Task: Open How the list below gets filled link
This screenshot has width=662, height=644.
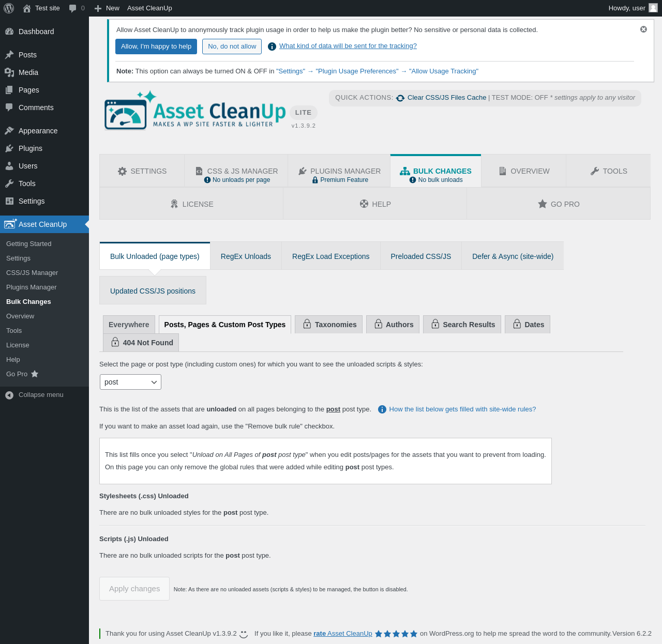Action: point(462,409)
